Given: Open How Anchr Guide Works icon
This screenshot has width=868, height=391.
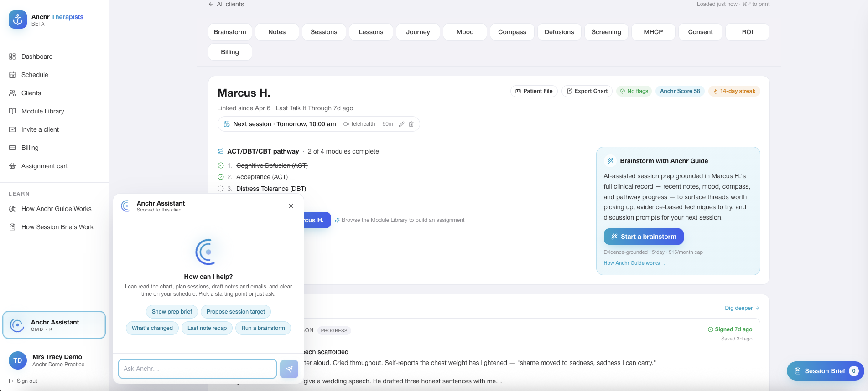Looking at the screenshot, I should point(12,209).
